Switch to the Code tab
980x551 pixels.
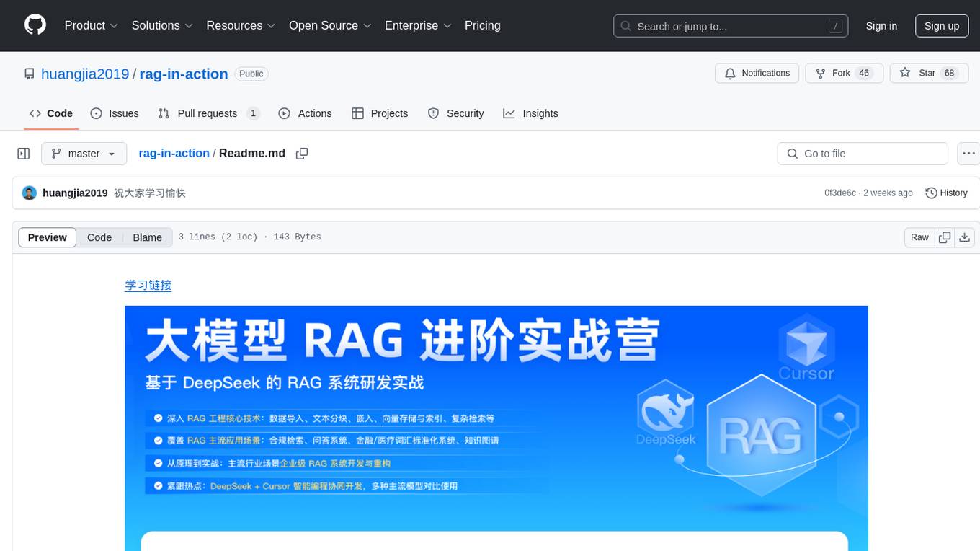(51, 113)
